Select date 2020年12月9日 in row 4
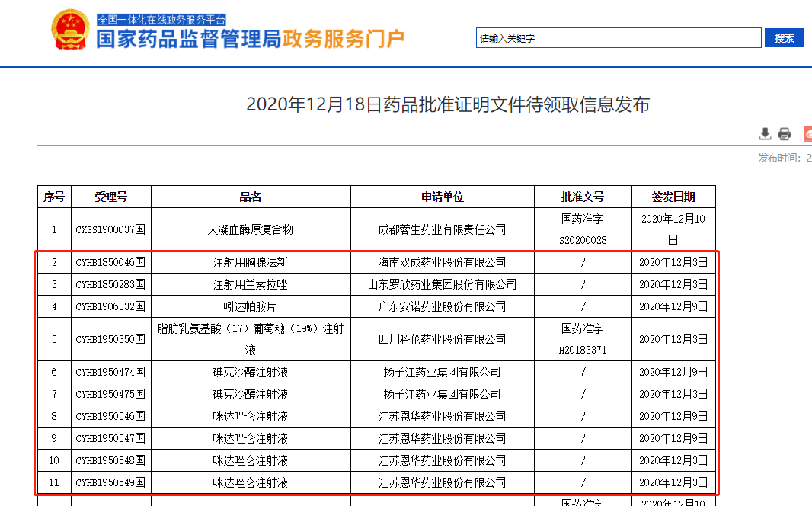This screenshot has width=812, height=506. coord(673,306)
